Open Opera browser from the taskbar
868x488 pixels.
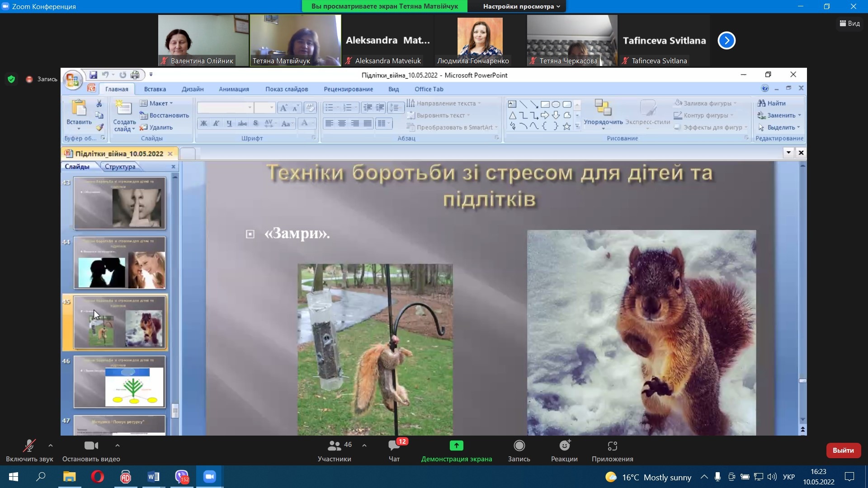pyautogui.click(x=97, y=477)
